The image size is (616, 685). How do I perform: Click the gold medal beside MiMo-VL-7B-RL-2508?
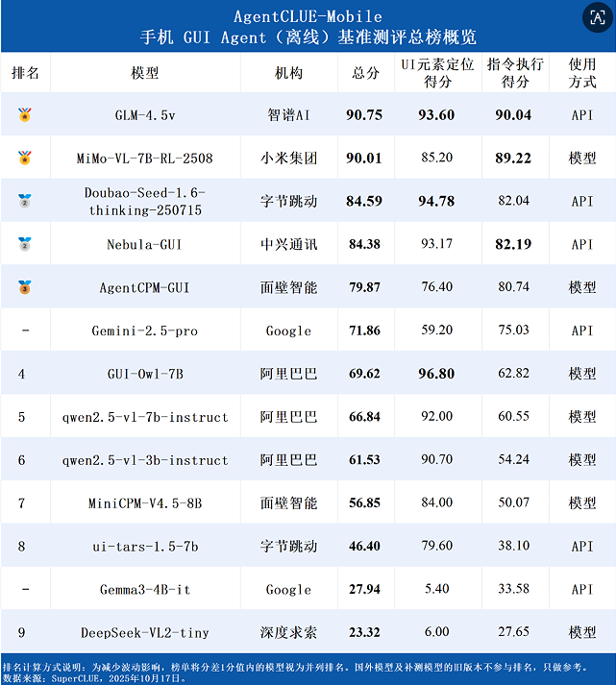tap(25, 158)
